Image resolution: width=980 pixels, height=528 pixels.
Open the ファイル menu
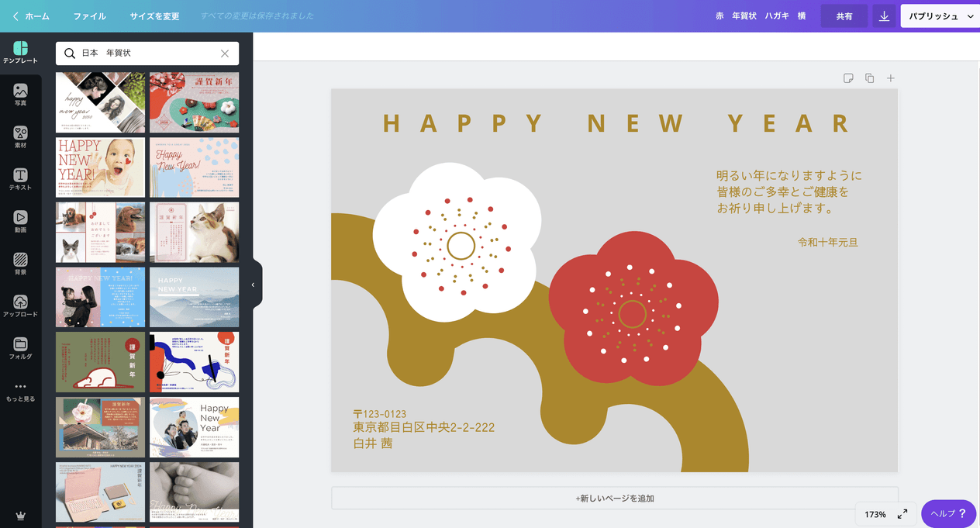point(90,16)
